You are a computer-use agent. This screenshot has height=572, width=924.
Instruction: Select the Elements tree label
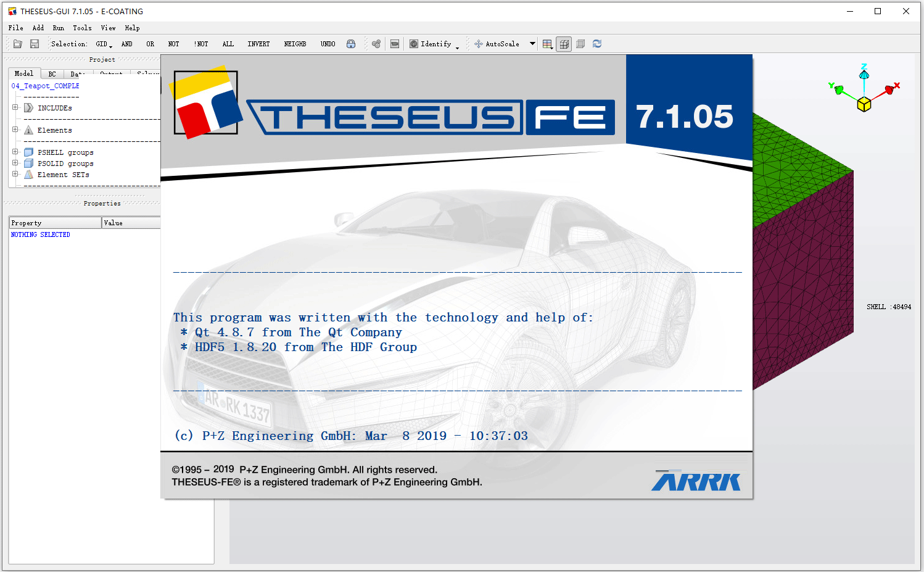[55, 130]
